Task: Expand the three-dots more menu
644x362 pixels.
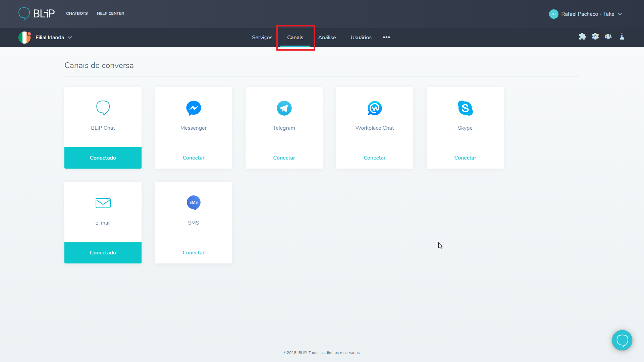Action: (x=386, y=37)
